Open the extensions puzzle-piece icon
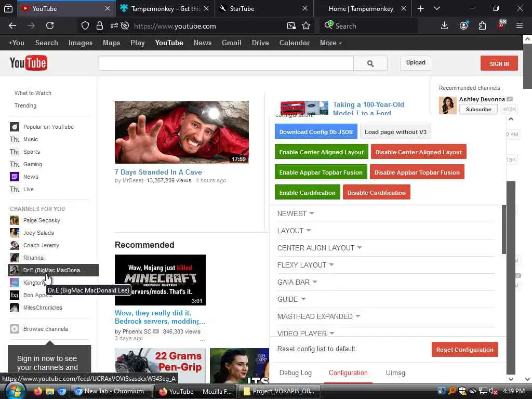 point(482,26)
